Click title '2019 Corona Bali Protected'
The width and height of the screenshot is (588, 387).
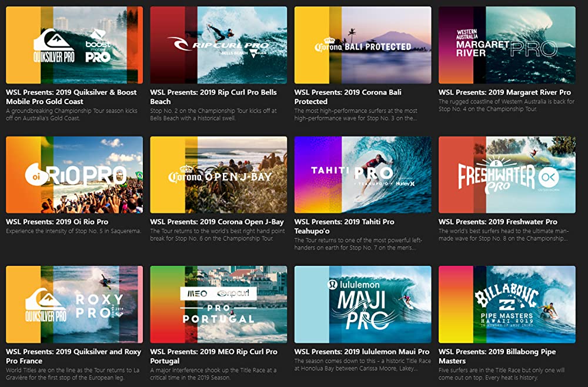coord(348,96)
